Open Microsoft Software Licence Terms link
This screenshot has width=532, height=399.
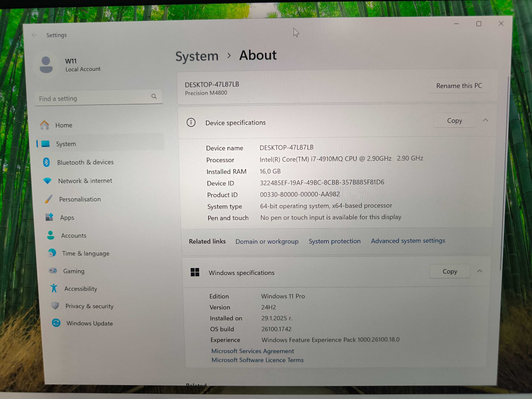(257, 360)
